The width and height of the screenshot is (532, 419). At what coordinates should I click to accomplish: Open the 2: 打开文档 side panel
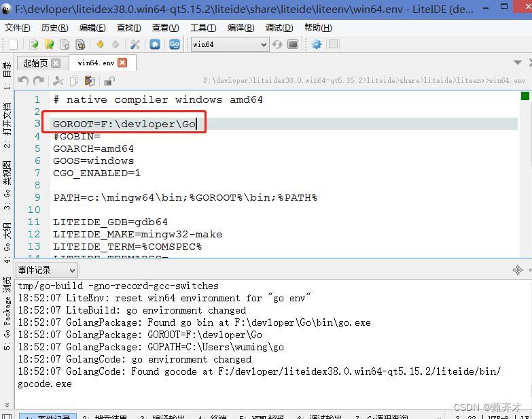[x=7, y=125]
